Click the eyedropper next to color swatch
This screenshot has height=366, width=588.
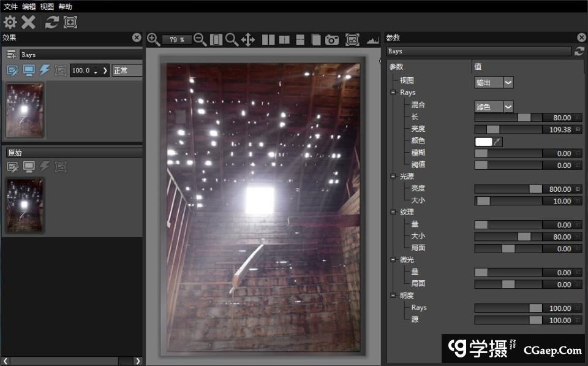pyautogui.click(x=498, y=142)
